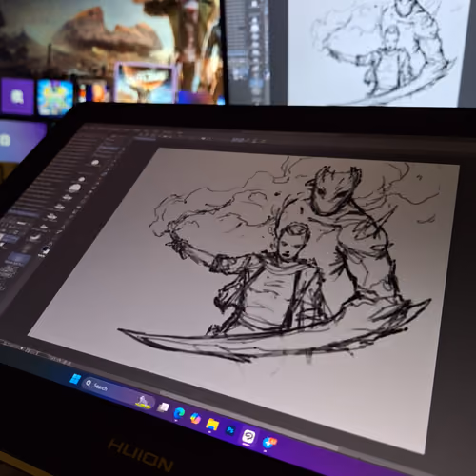Open the highlighted featured thumbnail on the back monitor
476x476 pixels.
click(145, 82)
